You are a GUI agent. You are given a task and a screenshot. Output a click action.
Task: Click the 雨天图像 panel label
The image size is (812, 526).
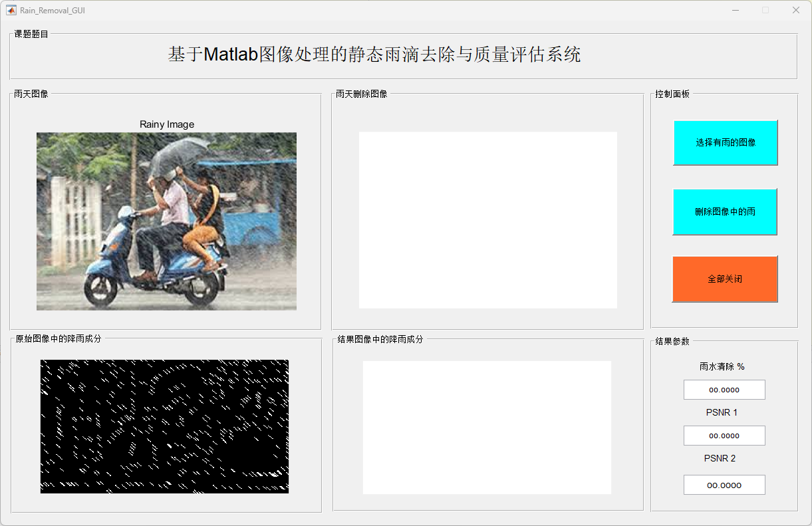coord(31,94)
